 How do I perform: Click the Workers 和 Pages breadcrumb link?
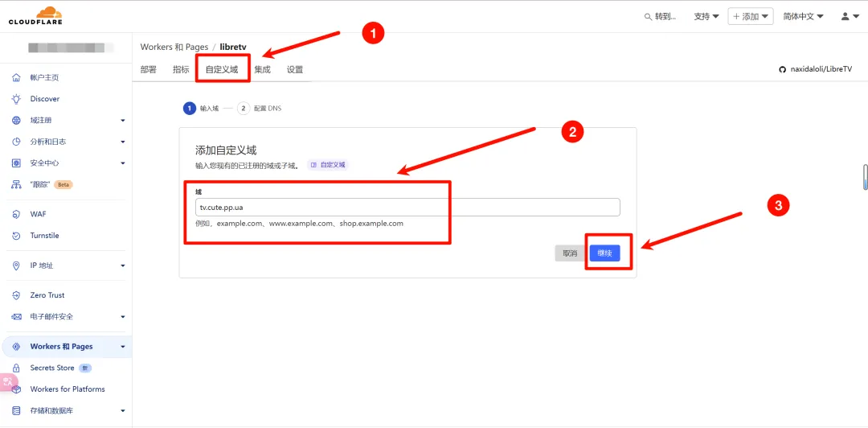(174, 47)
